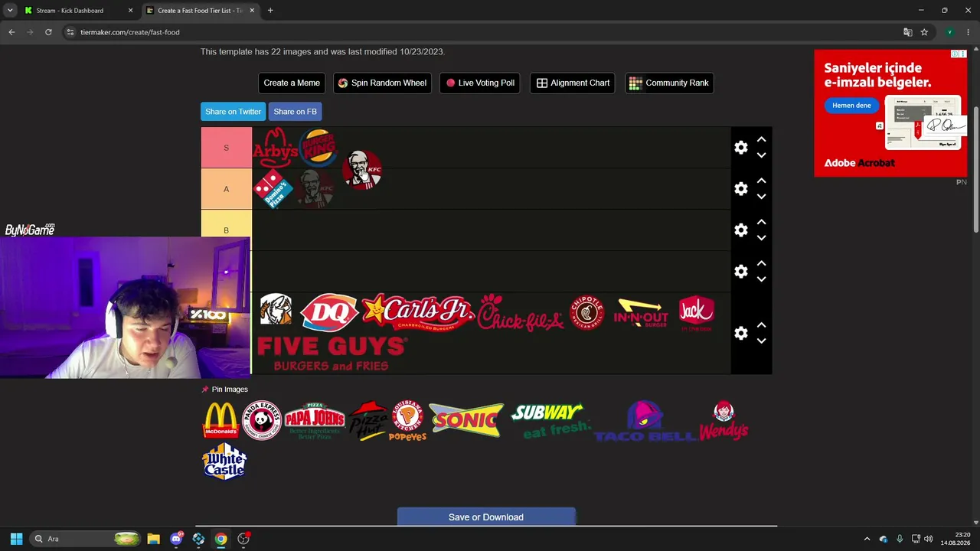Click the Popeyes logo
Screen dimensions: 980x551
point(408,420)
